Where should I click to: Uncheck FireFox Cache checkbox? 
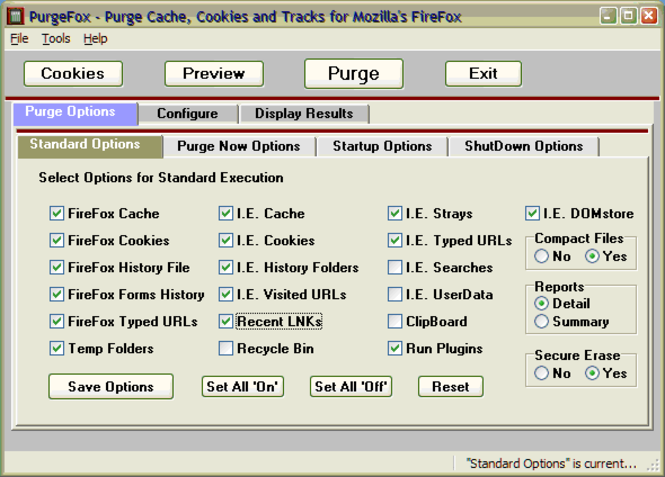click(56, 213)
